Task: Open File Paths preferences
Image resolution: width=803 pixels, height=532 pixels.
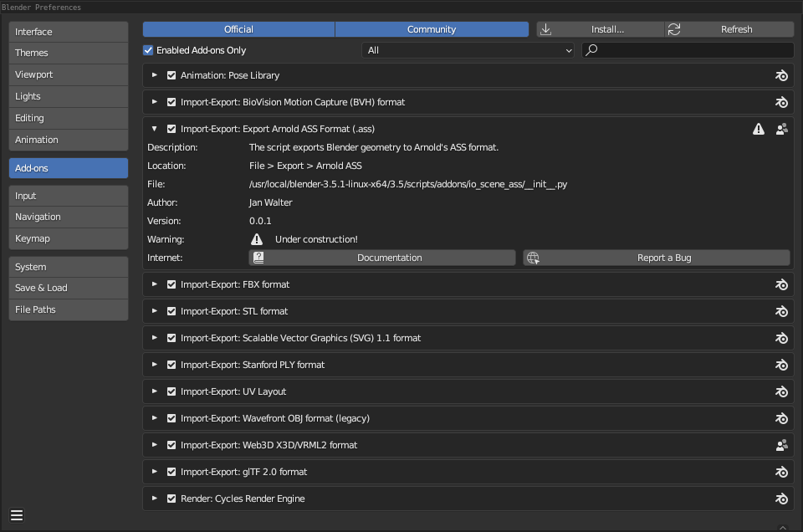Action: click(69, 309)
